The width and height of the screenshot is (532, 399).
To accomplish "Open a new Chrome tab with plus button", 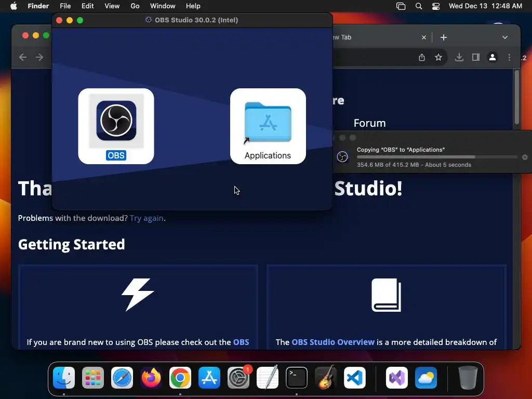I will pyautogui.click(x=444, y=37).
